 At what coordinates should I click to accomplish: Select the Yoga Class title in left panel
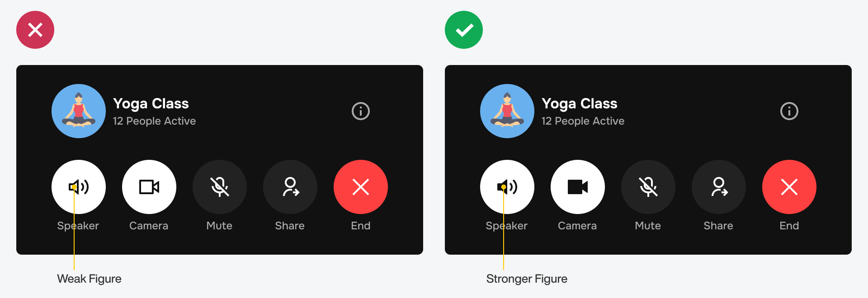pos(151,104)
